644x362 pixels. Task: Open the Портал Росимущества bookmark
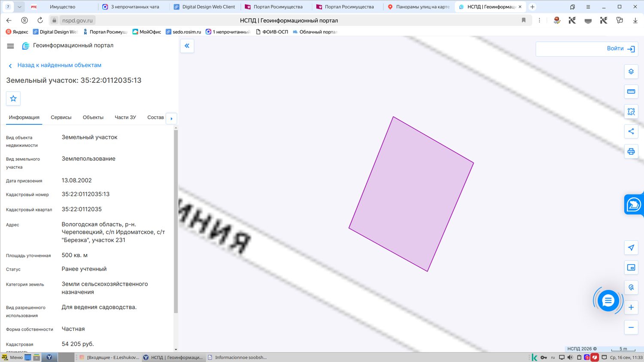point(105,32)
